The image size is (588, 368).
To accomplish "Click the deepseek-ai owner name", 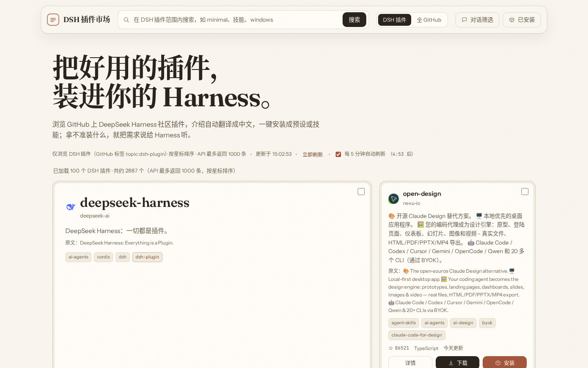I will pos(95,215).
